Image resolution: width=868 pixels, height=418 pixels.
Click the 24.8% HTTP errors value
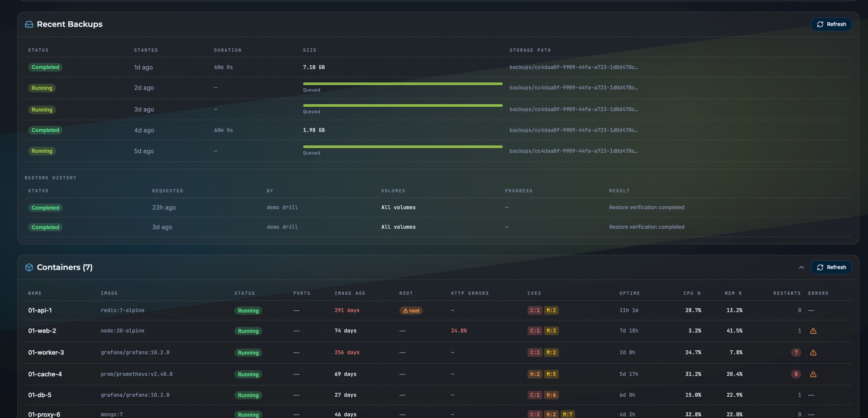[x=459, y=331]
